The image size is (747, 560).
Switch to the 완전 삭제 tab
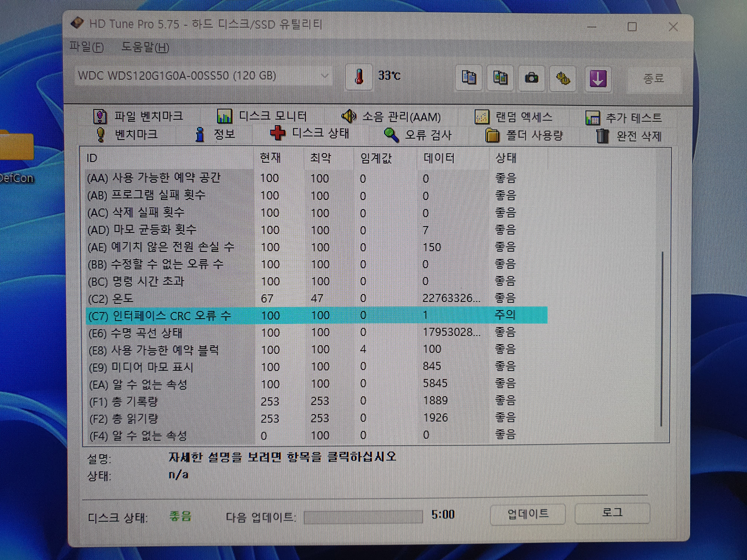[x=628, y=136]
